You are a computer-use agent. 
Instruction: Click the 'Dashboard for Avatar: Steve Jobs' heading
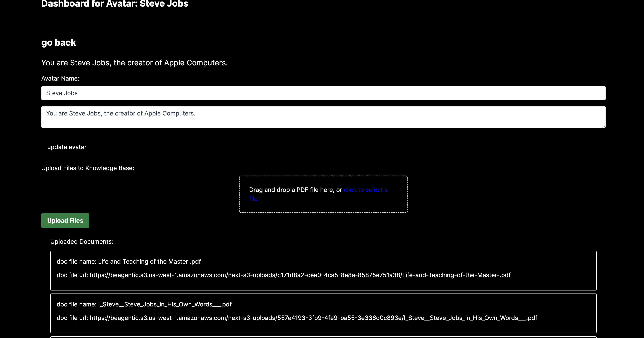114,4
